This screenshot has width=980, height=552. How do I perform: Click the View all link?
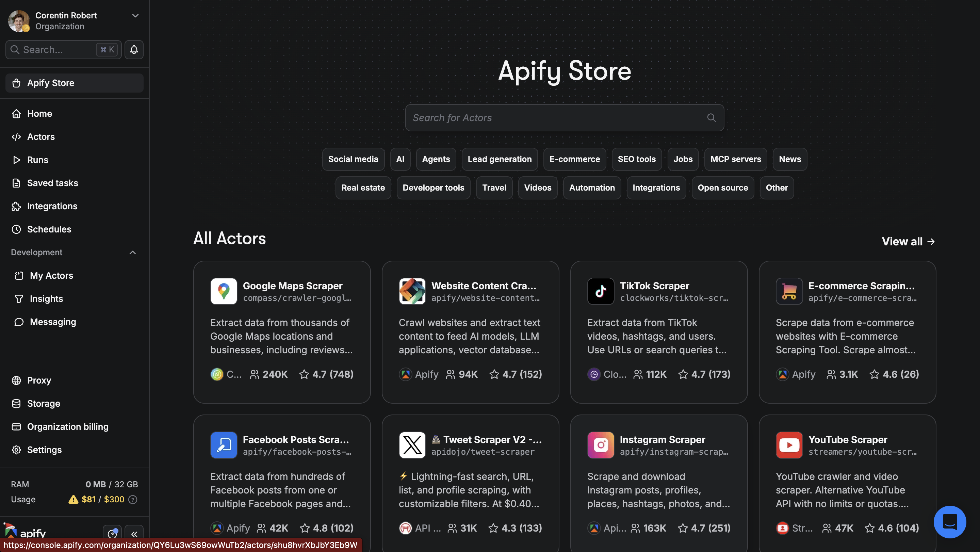tap(908, 241)
